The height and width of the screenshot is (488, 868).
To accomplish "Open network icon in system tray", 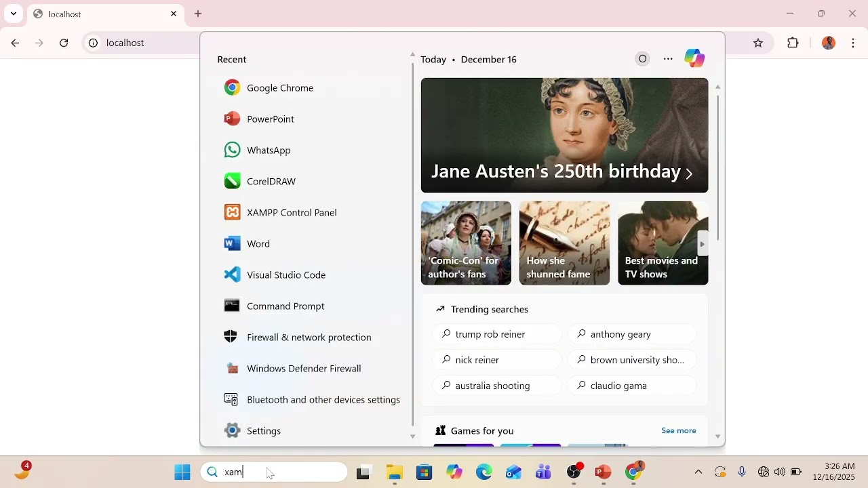I will tap(764, 472).
